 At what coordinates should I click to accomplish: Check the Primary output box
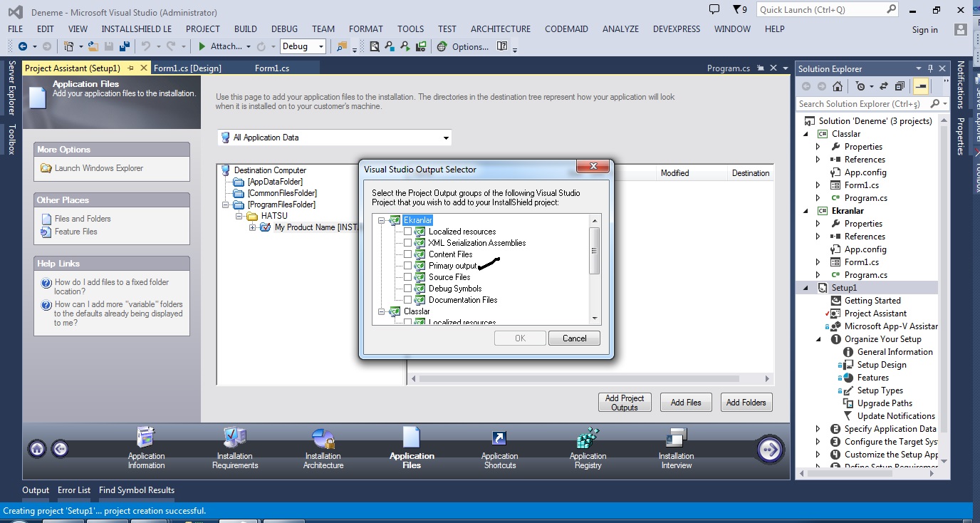pyautogui.click(x=407, y=266)
